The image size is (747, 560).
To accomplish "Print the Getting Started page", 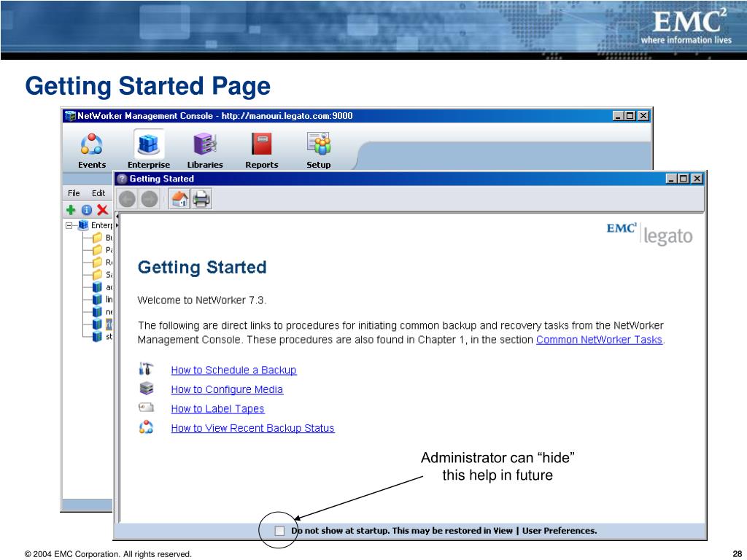I will (x=201, y=198).
